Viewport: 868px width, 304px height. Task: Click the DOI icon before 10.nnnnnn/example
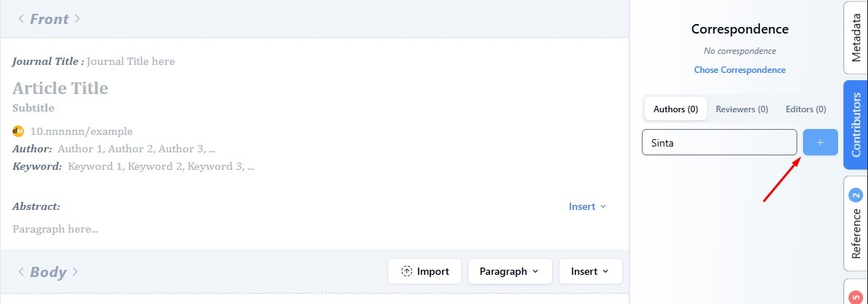(19, 131)
